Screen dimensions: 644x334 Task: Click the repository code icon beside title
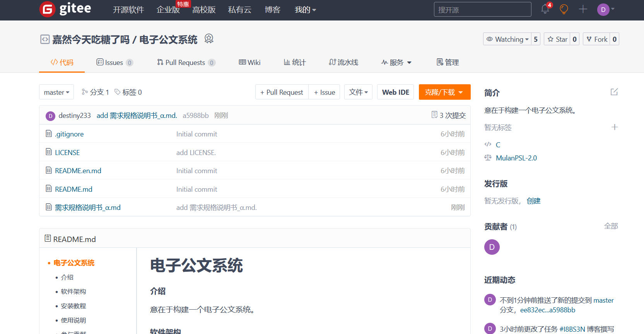click(x=45, y=39)
